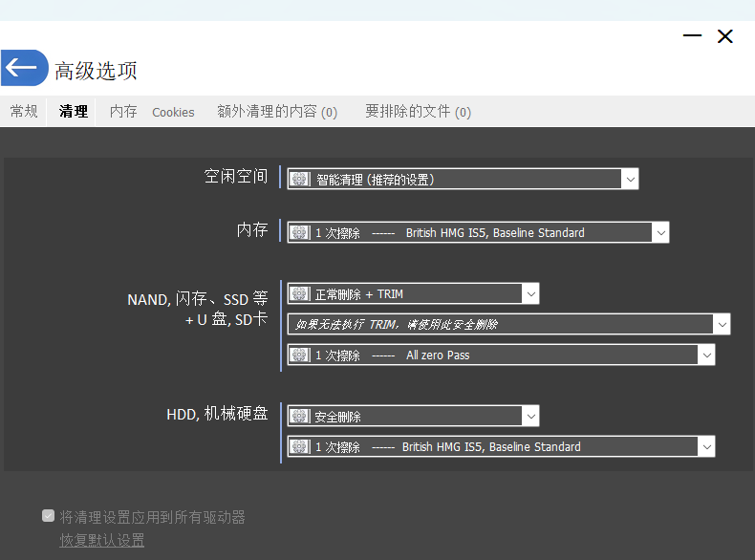755x560 pixels.
Task: Expand the 空闲空间 智能清理 dropdown
Action: click(x=629, y=179)
